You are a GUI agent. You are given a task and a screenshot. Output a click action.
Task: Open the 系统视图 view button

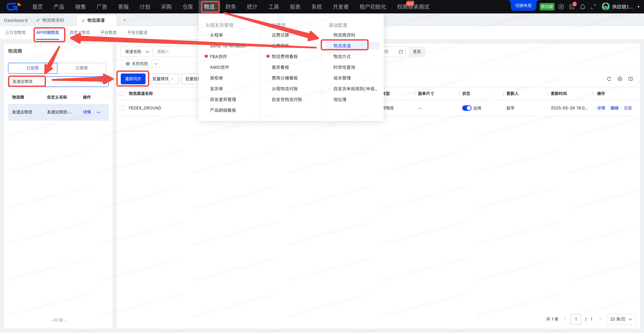click(137, 64)
